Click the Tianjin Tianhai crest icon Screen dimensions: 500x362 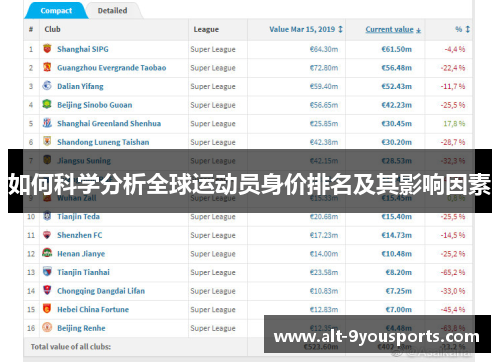(x=47, y=272)
